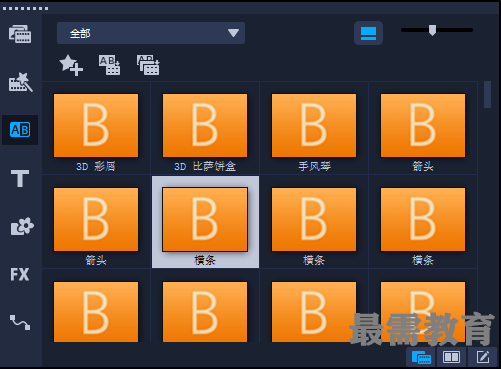Viewport: 501px width, 369px height.
Task: Click the 3D 比萨饼盒 label text
Action: [x=205, y=166]
